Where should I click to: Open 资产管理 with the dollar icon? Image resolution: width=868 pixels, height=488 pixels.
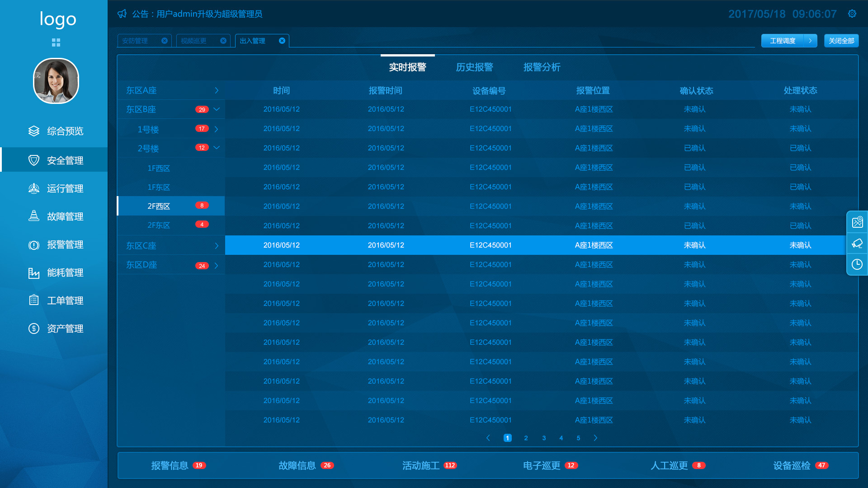coord(34,328)
